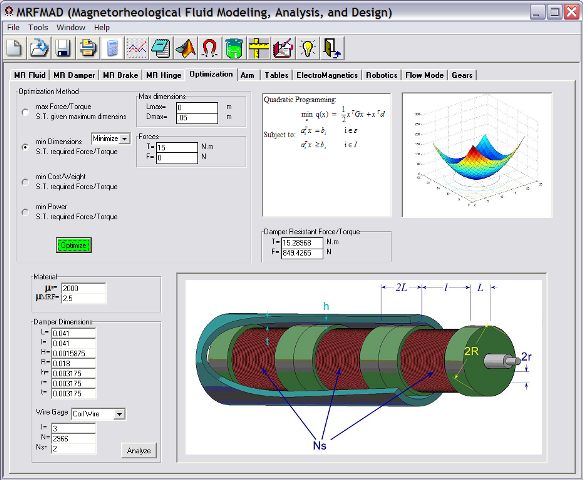Switch to the Arm tab
The image size is (583, 480).
click(x=247, y=75)
